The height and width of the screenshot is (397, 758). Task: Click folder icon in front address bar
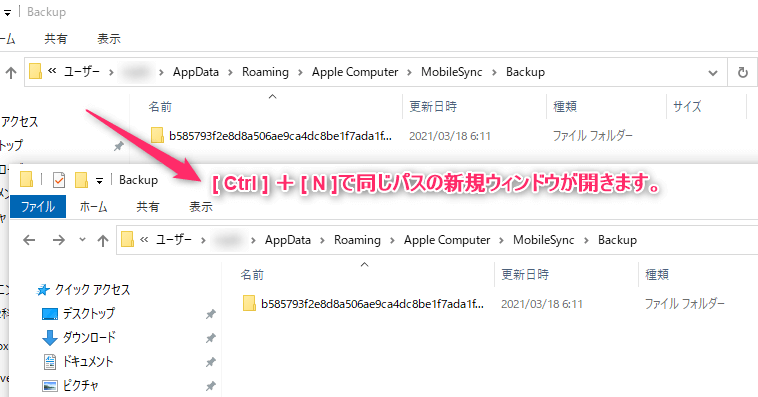[x=127, y=239]
